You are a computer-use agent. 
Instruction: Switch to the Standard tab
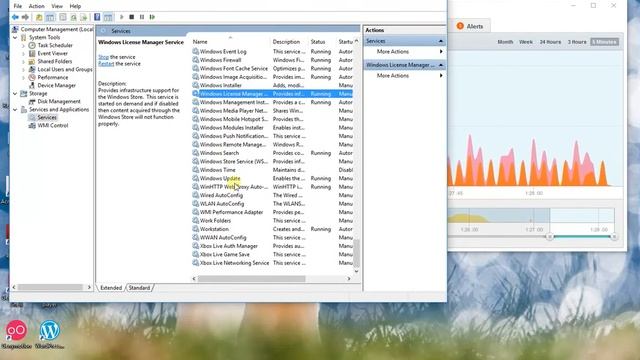pyautogui.click(x=139, y=288)
